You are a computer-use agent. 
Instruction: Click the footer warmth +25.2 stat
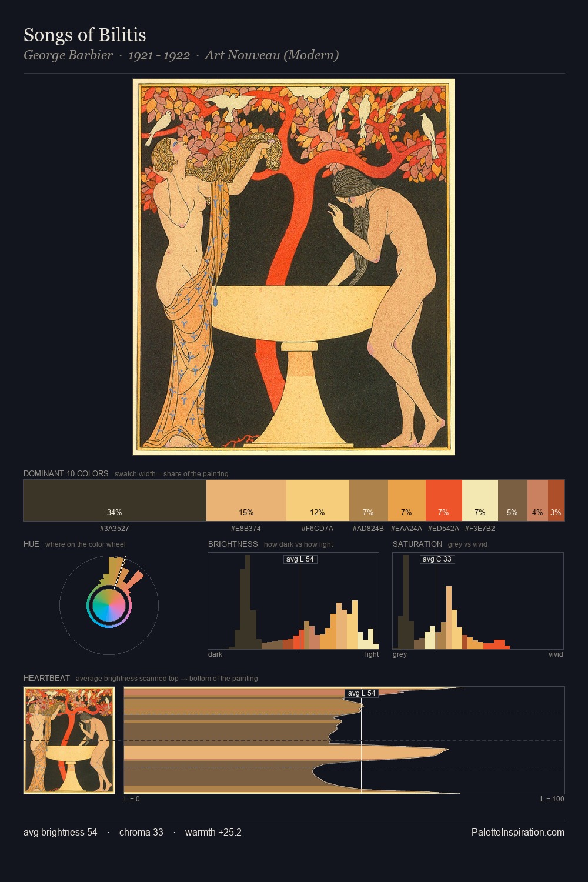point(213,832)
